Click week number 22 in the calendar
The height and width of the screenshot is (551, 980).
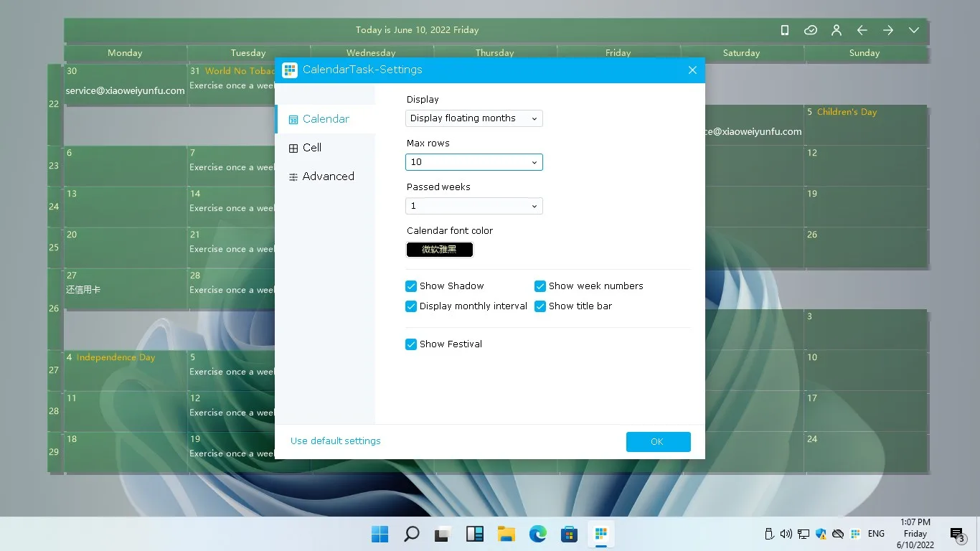point(54,104)
